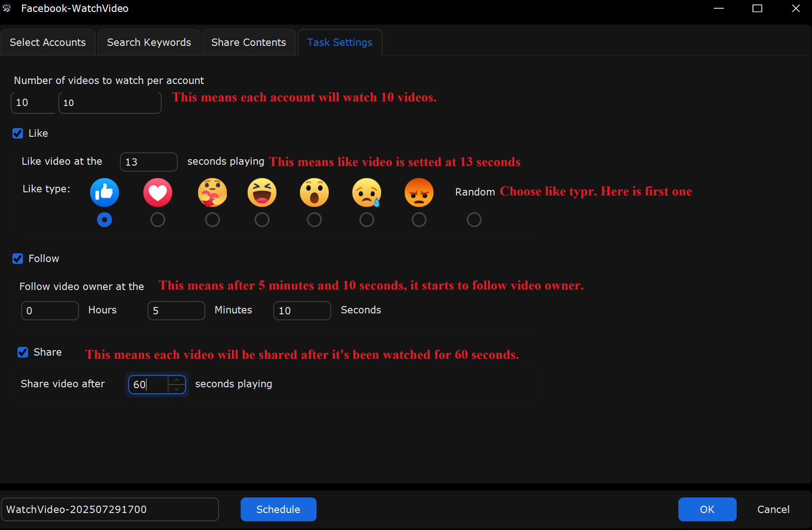
Task: Click the Follow label text
Action: coord(44,258)
